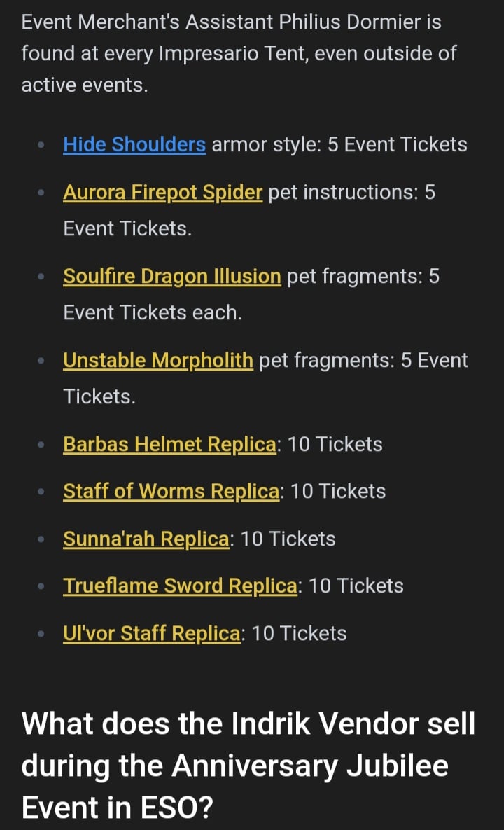Open the Aurora Firepot Spider link

point(162,192)
